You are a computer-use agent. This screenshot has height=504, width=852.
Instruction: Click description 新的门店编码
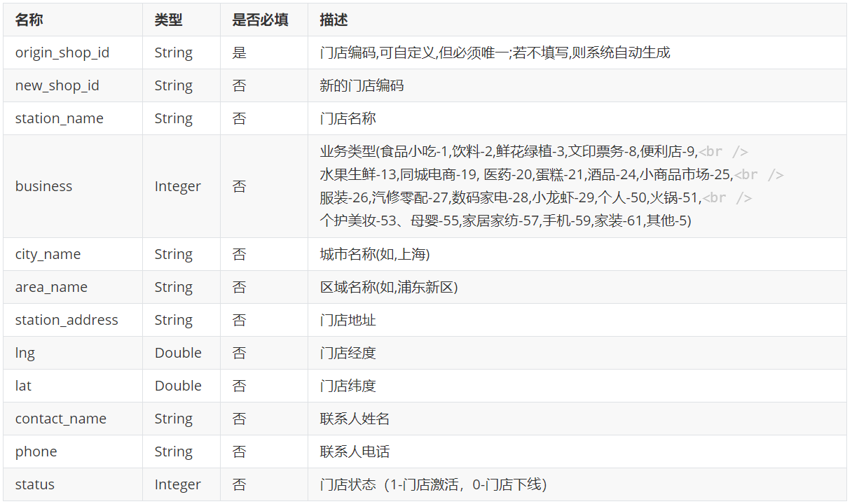[362, 85]
